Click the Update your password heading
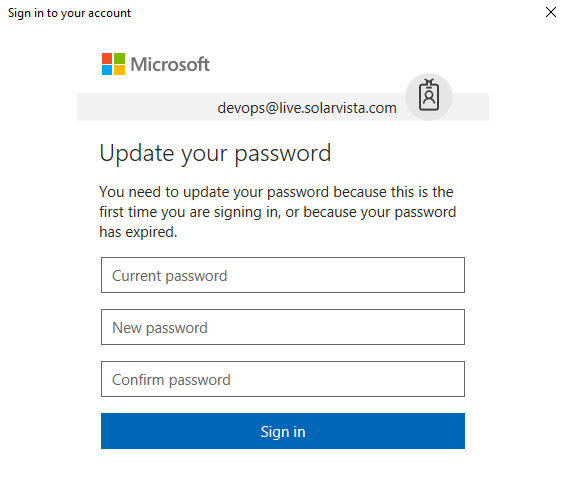This screenshot has width=565, height=480. [215, 154]
